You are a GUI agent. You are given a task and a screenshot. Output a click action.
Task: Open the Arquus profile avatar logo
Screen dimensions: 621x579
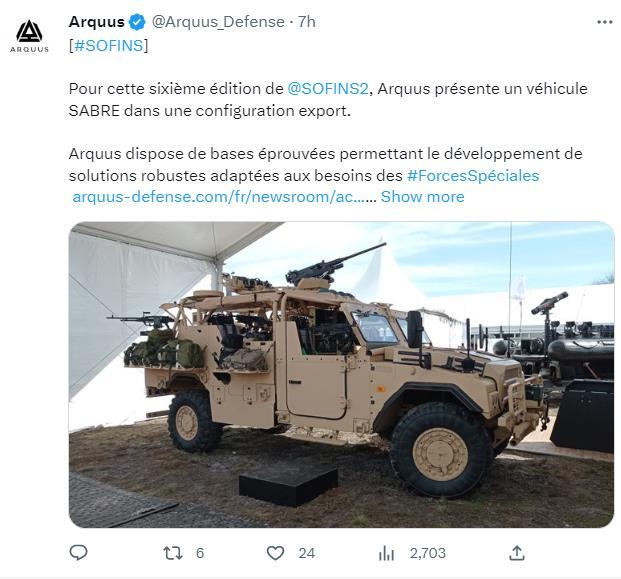(29, 36)
